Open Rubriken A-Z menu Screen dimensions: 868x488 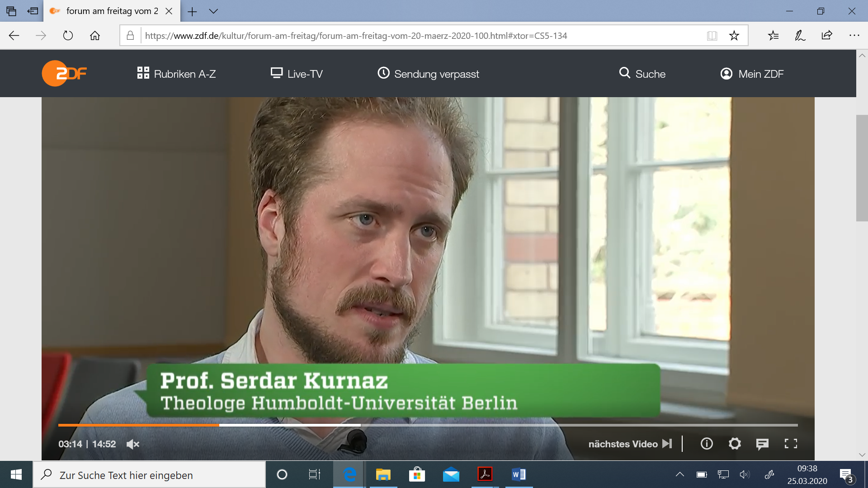point(176,74)
